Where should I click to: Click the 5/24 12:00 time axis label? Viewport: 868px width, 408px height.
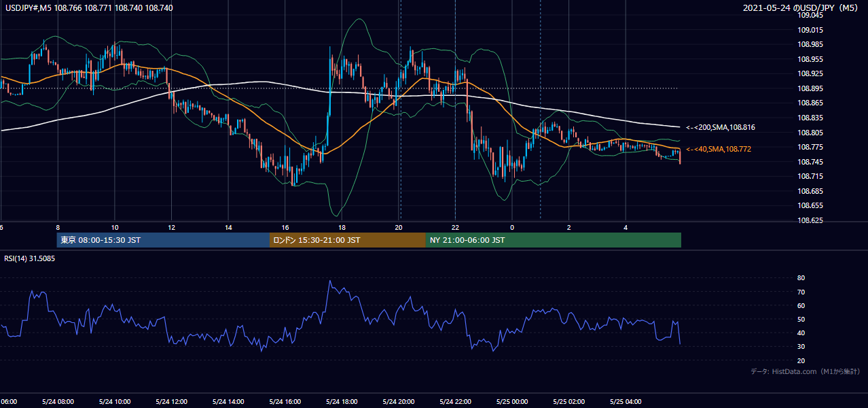coord(171,401)
